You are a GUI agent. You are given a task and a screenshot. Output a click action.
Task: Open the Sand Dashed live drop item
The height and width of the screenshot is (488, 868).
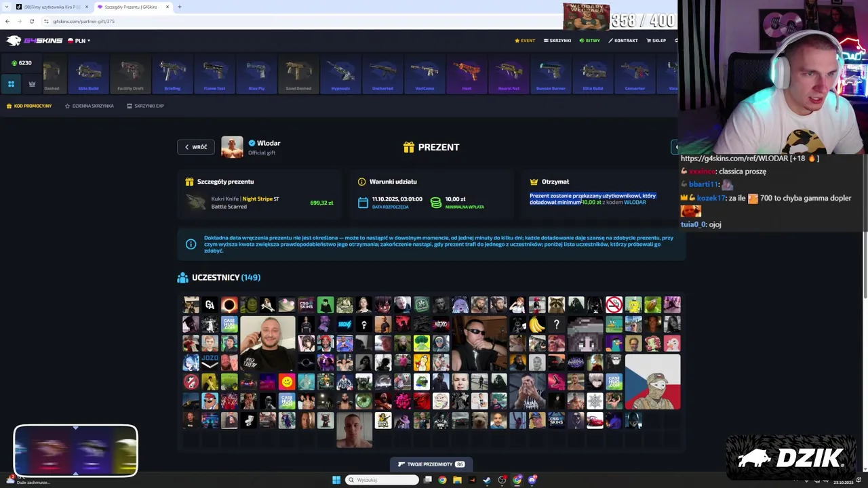point(298,75)
